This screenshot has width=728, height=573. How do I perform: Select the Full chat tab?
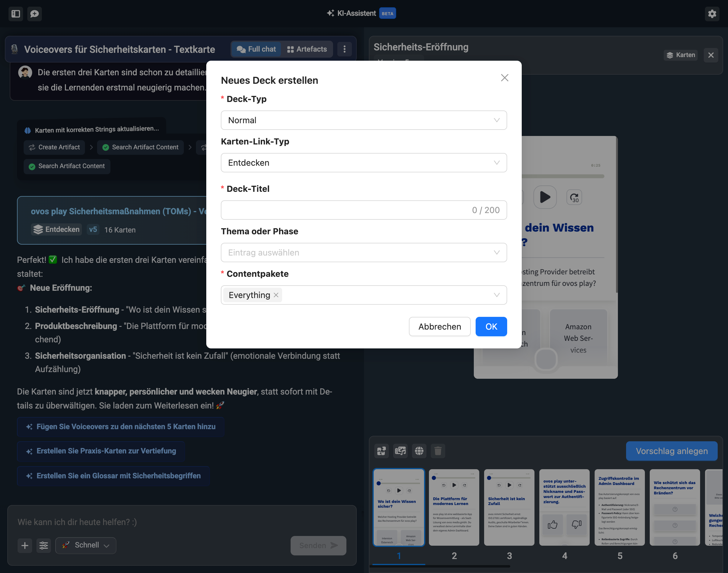click(x=256, y=49)
